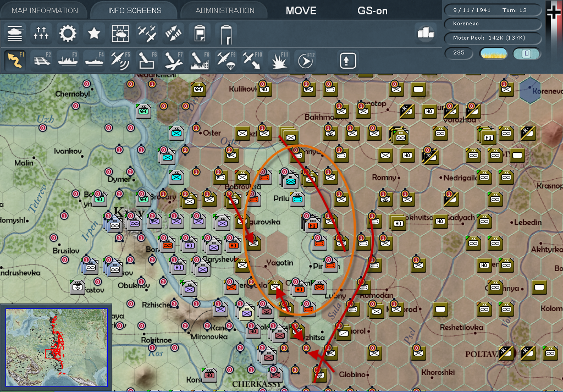Open the production gear icon

[x=68, y=34]
